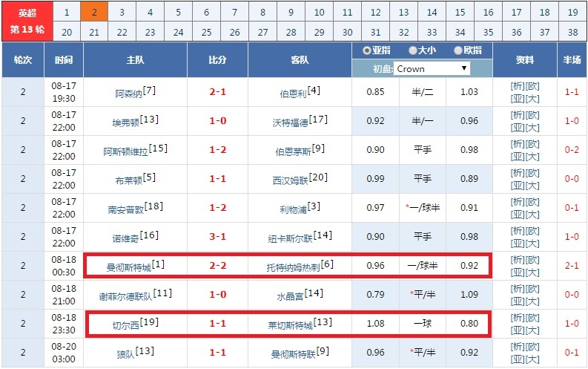This screenshot has width=588, height=369.
Task: Open 沃特福德 team link
Action: click(290, 123)
